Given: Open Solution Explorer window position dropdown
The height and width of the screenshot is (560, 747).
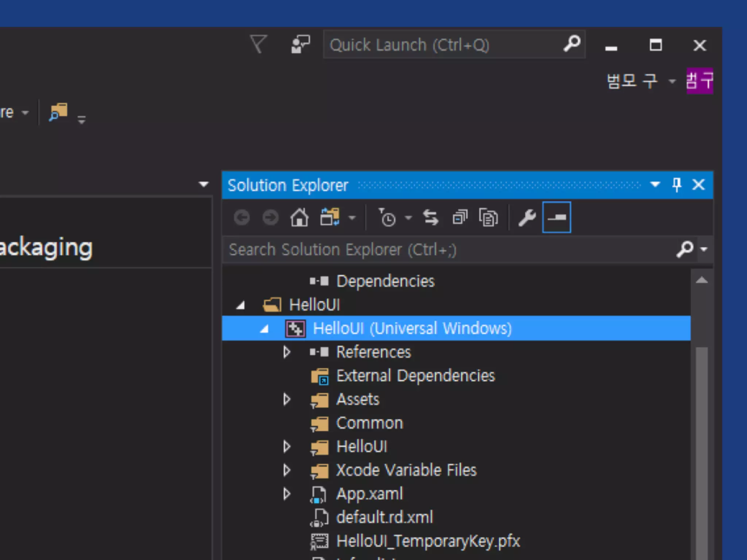Looking at the screenshot, I should click(655, 185).
